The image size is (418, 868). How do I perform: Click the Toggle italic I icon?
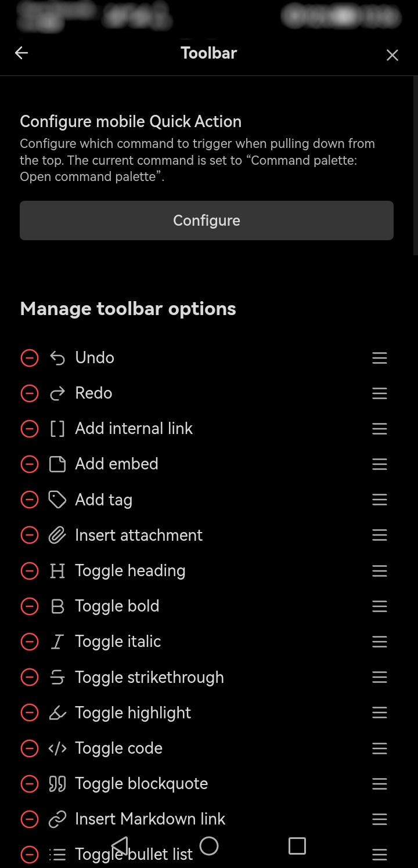(x=57, y=642)
